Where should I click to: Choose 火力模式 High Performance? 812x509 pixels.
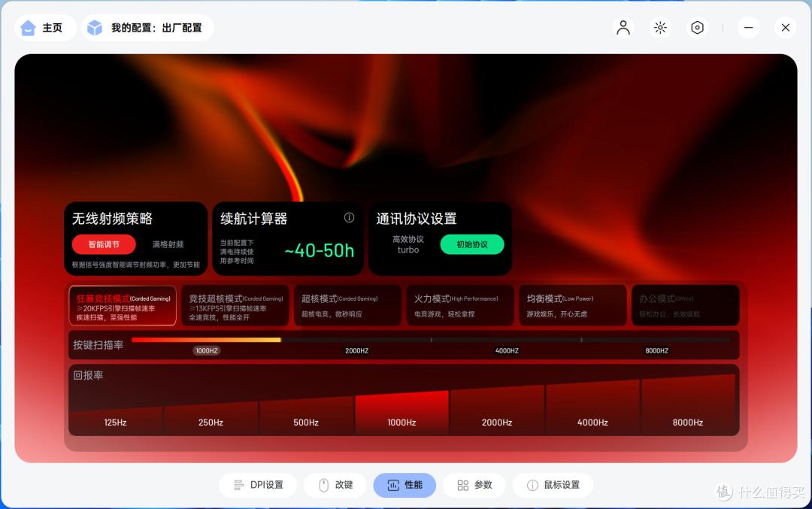point(460,305)
